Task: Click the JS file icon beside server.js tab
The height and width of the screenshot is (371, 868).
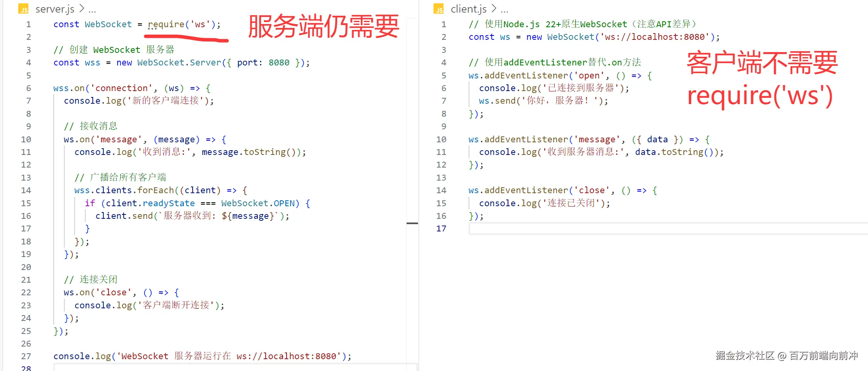Action: click(23, 9)
